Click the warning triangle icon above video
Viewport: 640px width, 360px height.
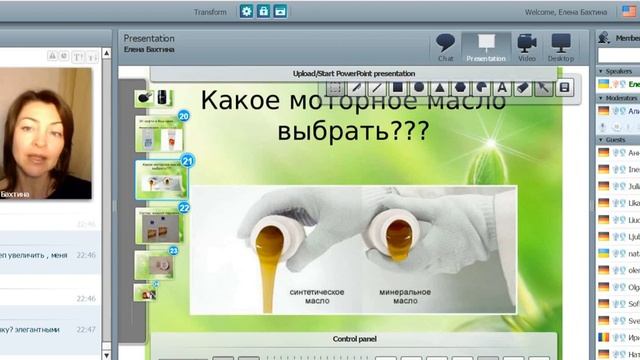pyautogui.click(x=52, y=56)
